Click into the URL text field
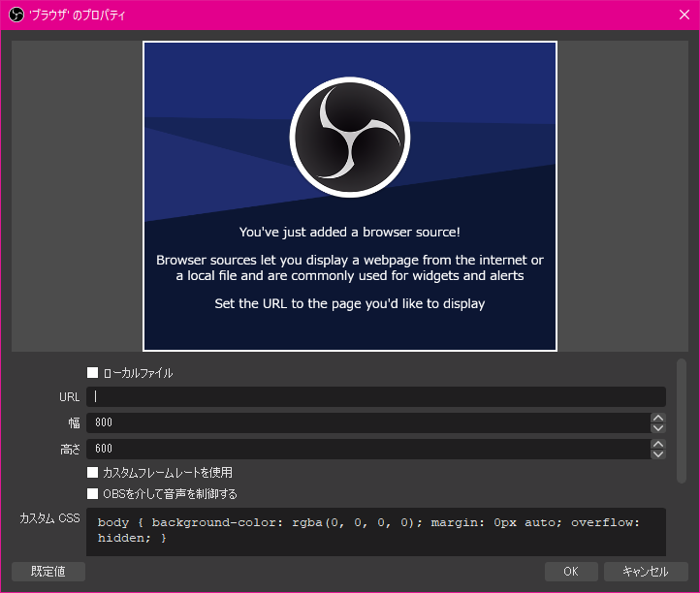The height and width of the screenshot is (593, 700). (x=376, y=396)
